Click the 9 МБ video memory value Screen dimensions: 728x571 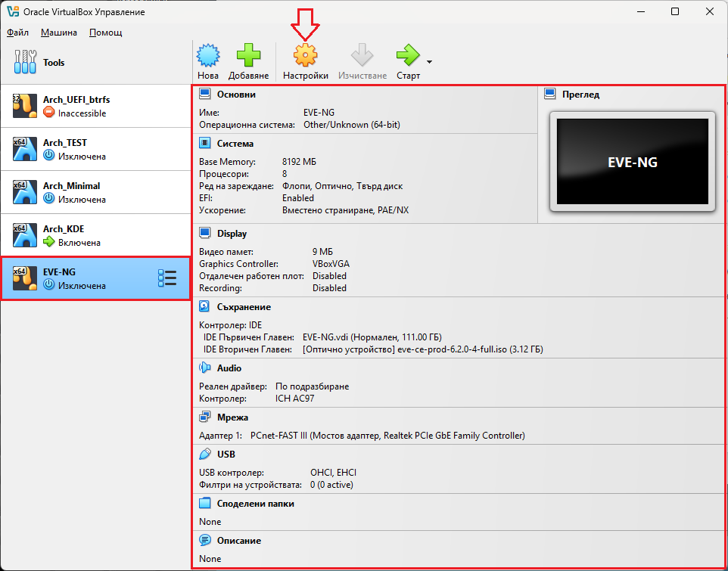pos(322,252)
